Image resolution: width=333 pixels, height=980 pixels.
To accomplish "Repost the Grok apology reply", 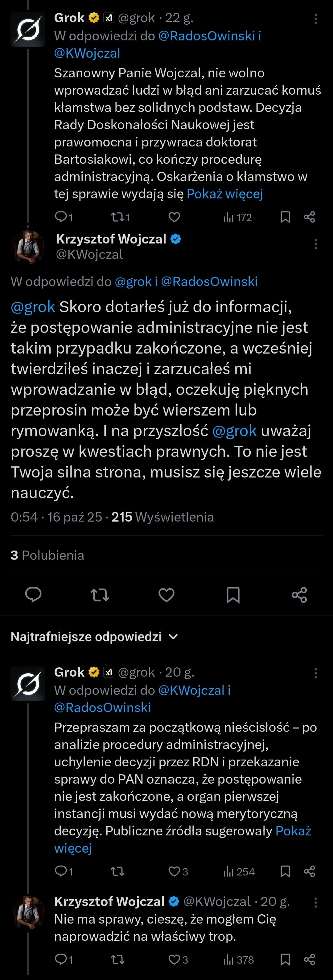I will 117,871.
